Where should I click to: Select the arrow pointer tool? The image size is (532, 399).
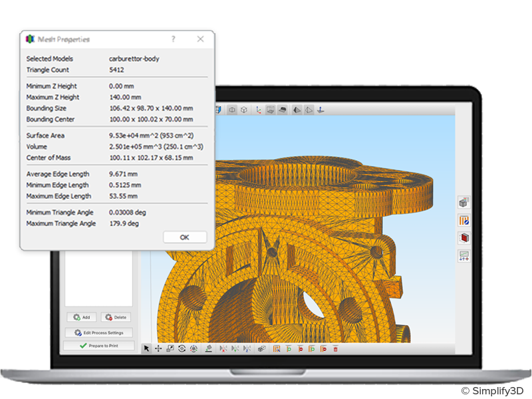click(146, 348)
